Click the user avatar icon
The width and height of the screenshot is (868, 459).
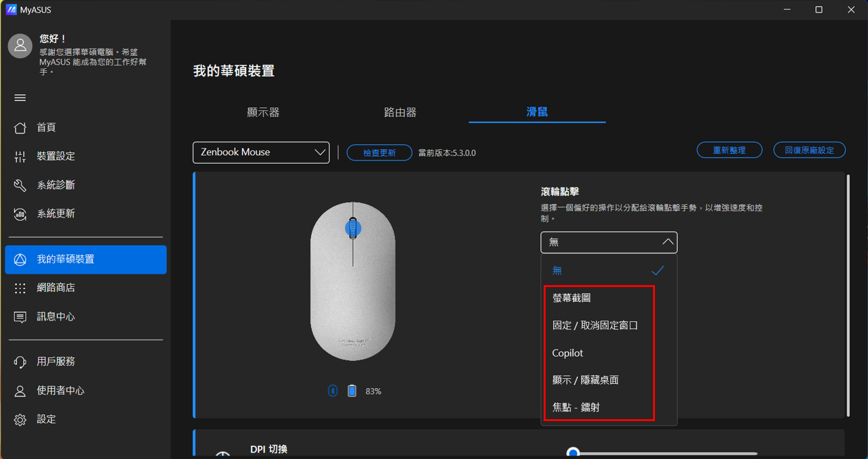(20, 46)
